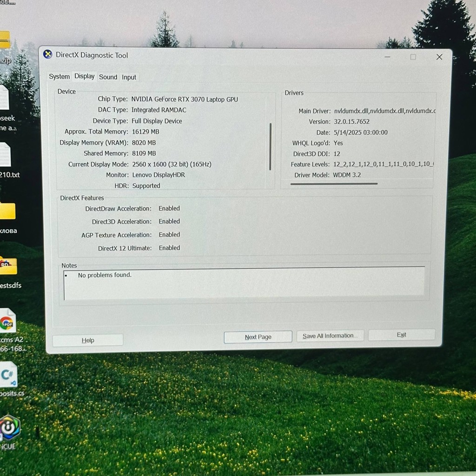Click the '8020 MB' VRAM value
The image size is (476, 476).
pyautogui.click(x=144, y=143)
